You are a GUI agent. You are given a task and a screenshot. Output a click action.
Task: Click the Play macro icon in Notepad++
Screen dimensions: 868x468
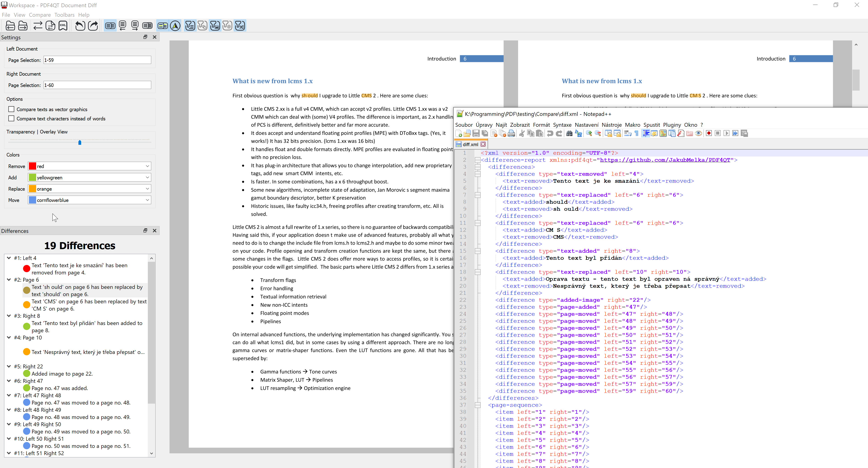click(x=726, y=134)
